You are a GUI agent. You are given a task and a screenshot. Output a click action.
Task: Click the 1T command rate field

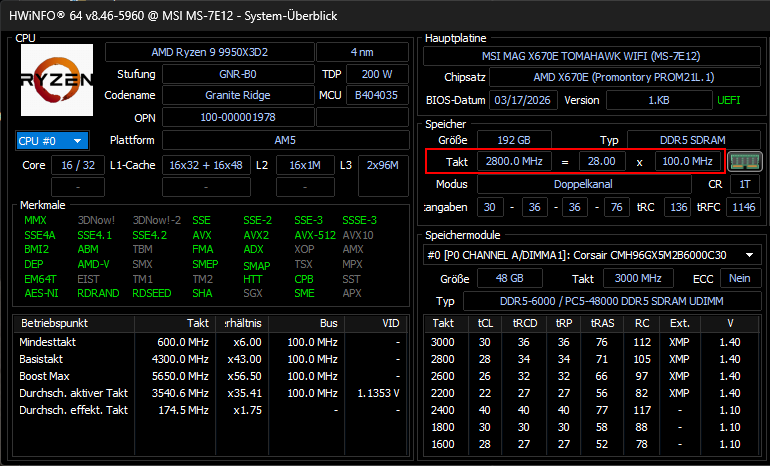tap(745, 184)
